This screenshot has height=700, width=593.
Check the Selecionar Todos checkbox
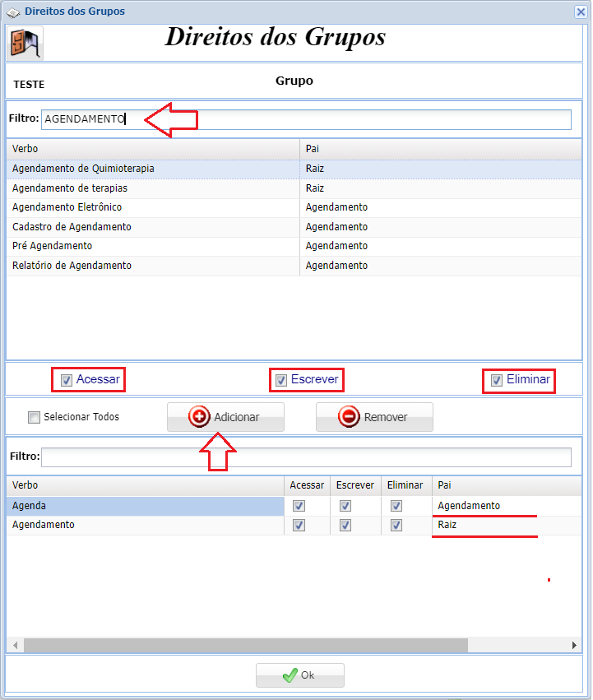[x=34, y=417]
